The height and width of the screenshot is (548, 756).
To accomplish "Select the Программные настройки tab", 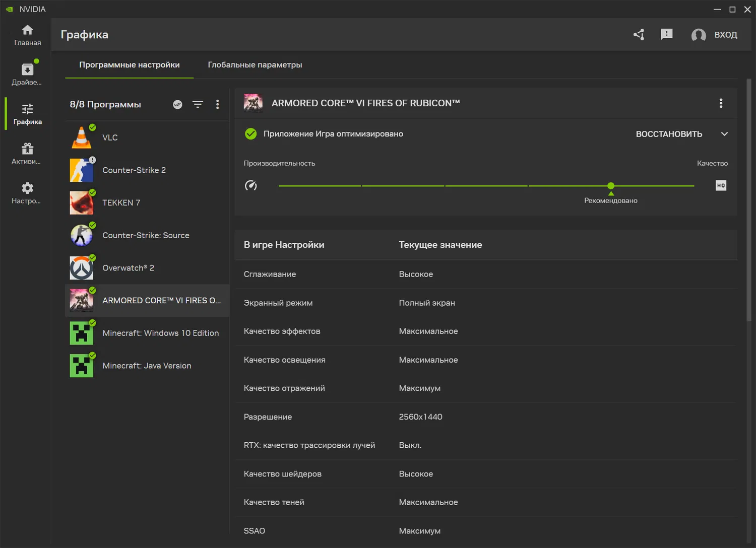I will 130,64.
